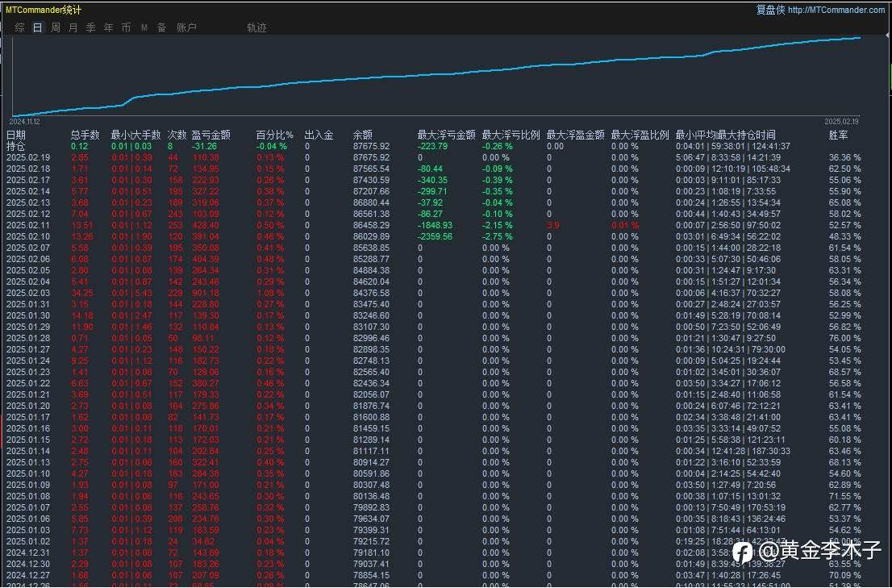The image size is (892, 588).
Task: Click floating loss -1848.93 value
Action: [436, 225]
